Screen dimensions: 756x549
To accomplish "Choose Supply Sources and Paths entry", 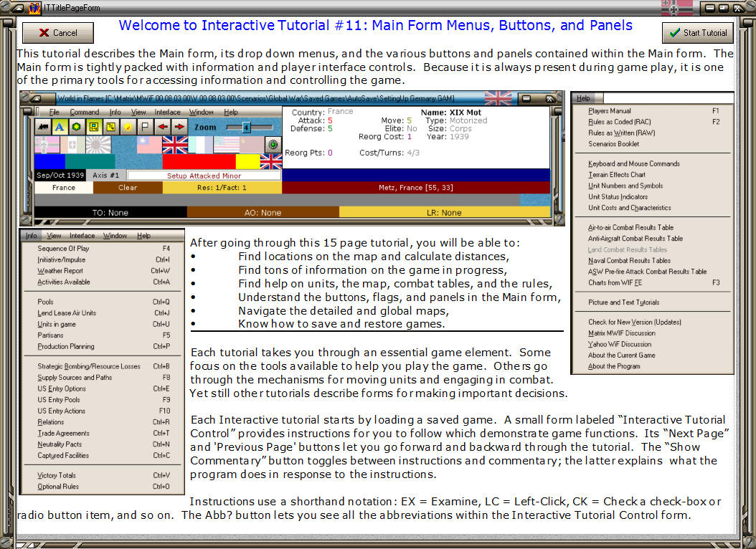I will 103,378.
